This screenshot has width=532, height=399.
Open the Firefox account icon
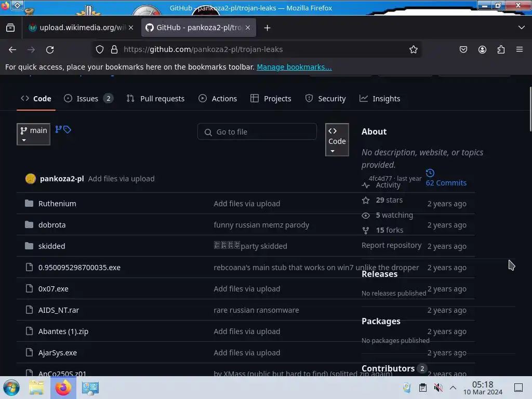(482, 49)
